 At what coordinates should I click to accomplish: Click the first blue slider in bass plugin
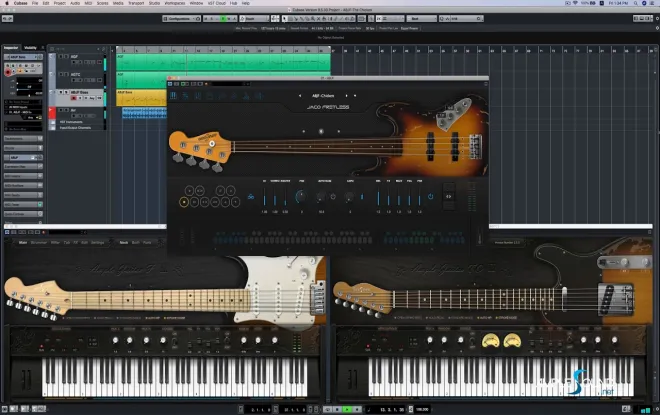(x=264, y=197)
